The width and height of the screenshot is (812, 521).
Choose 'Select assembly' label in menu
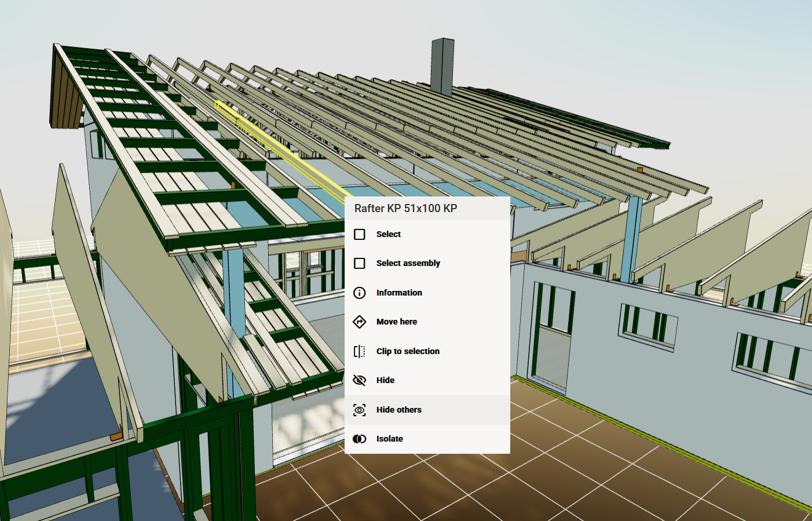[408, 263]
